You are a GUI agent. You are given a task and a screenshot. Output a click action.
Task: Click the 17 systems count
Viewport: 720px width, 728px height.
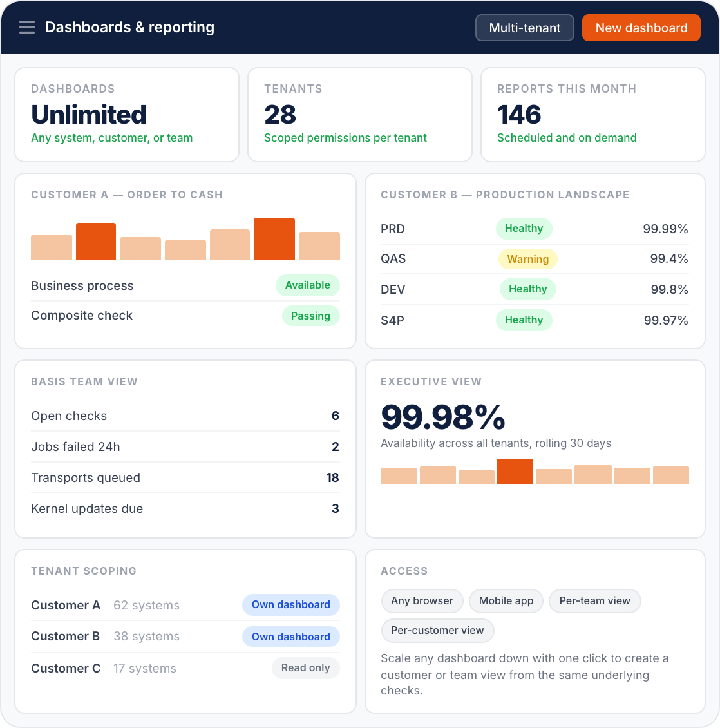(145, 668)
